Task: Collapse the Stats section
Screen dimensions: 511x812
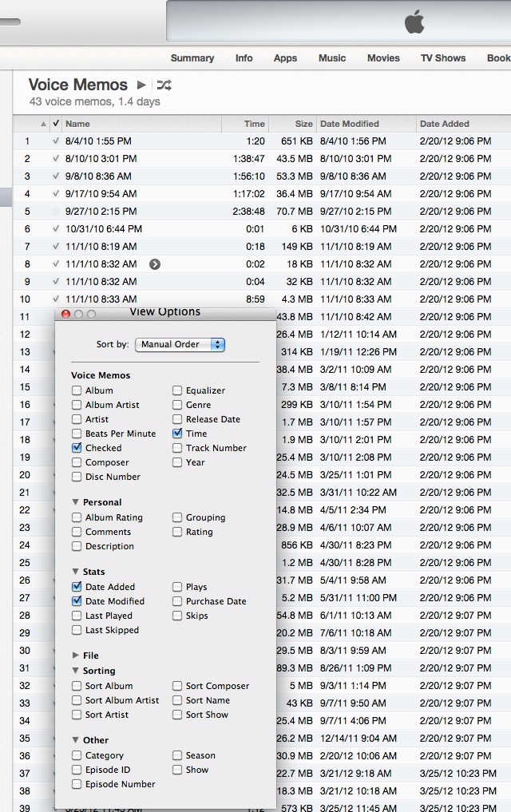Action: (76, 572)
